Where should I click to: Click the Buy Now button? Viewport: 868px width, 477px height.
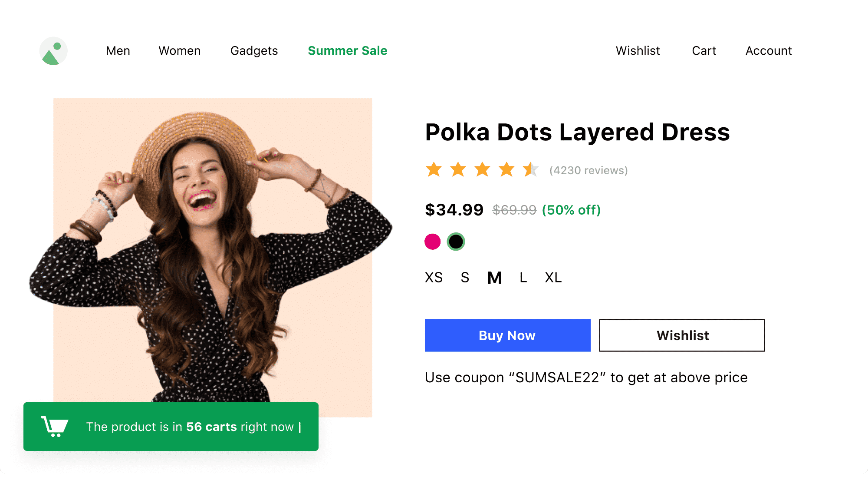(x=507, y=335)
